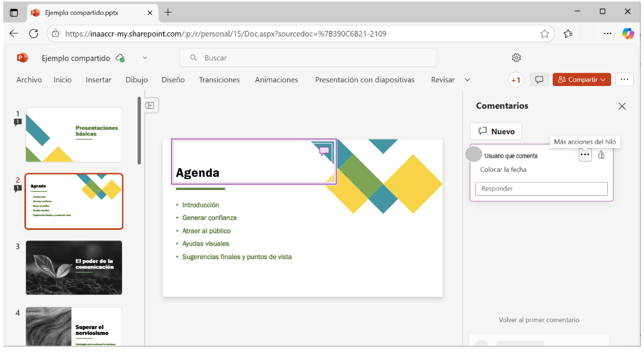The image size is (644, 352).
Task: Click comment indicator on slide 1 thumbnail
Action: click(18, 122)
